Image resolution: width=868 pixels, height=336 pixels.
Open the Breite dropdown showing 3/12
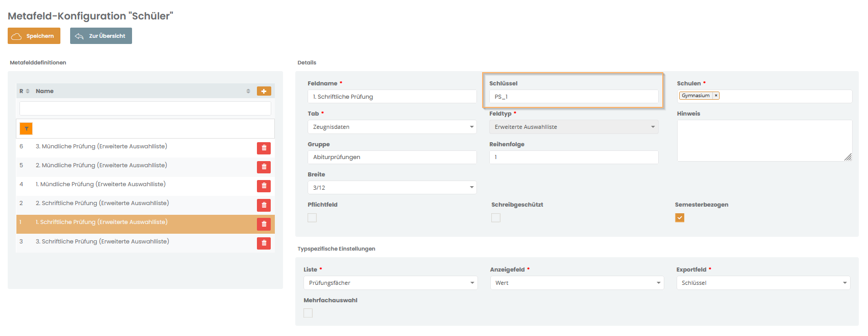pos(392,188)
